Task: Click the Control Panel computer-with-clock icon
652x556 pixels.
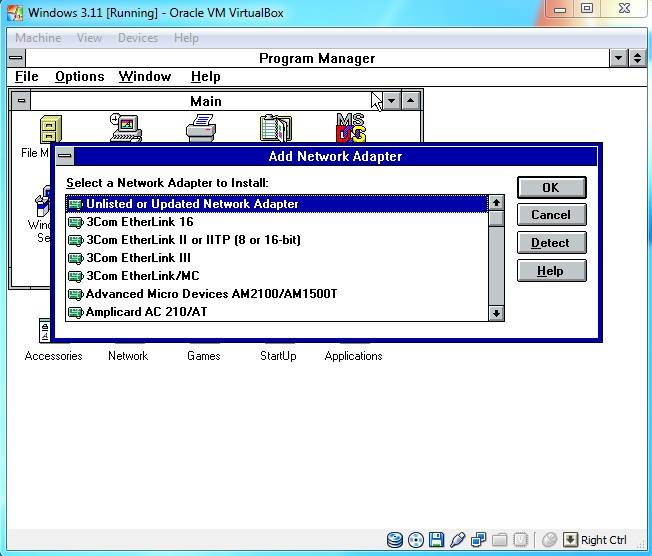Action: (125, 128)
